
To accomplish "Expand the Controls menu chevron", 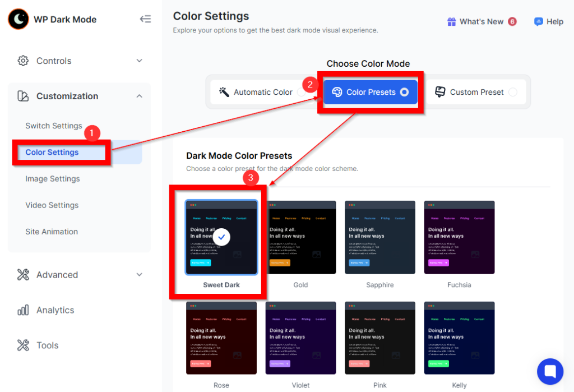I will tap(140, 61).
